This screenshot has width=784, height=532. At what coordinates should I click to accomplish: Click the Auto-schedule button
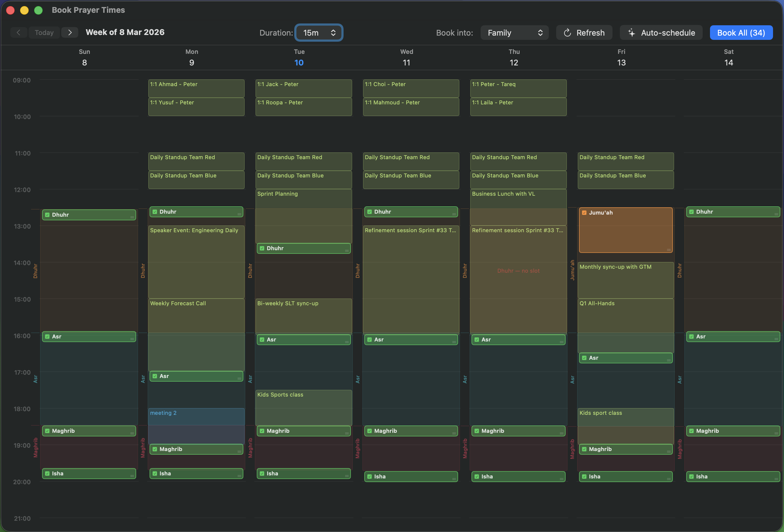tap(661, 32)
